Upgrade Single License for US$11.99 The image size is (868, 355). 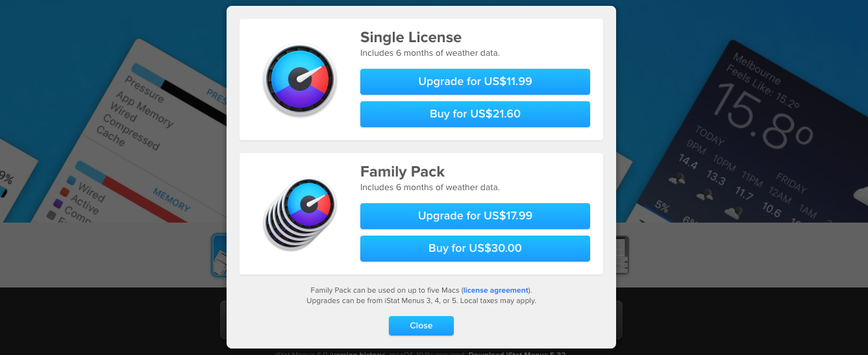(x=475, y=82)
